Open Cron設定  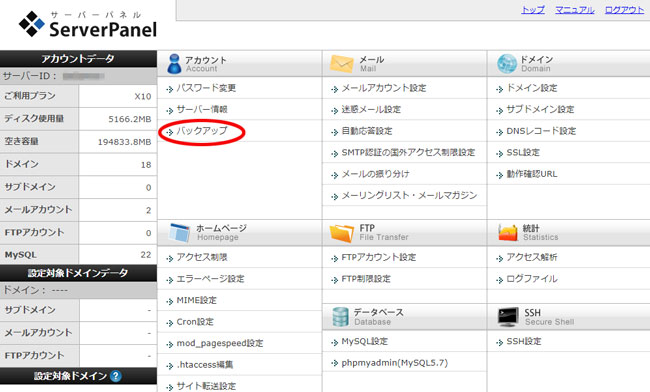(195, 322)
